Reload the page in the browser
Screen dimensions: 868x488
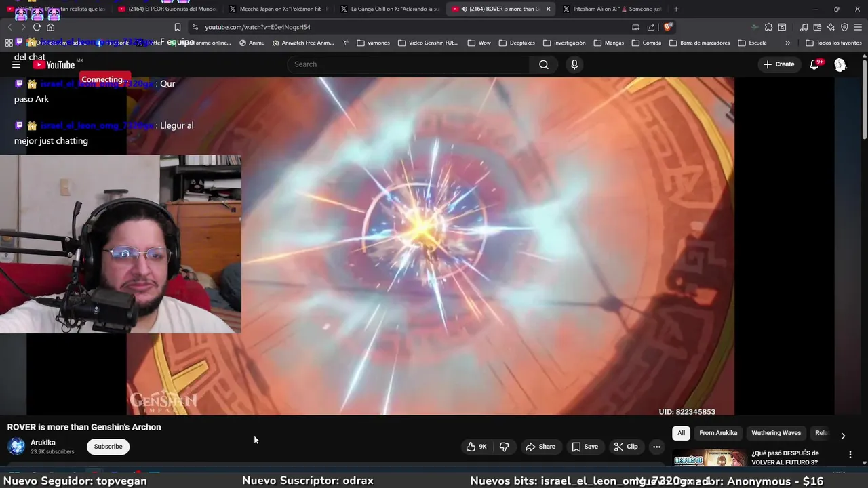click(x=37, y=27)
